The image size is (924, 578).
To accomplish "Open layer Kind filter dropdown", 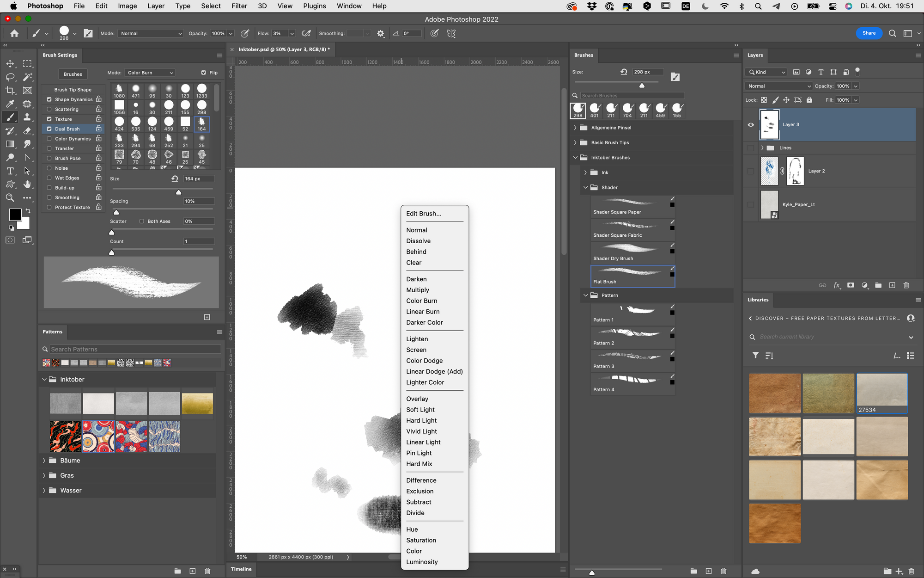I will (x=766, y=72).
